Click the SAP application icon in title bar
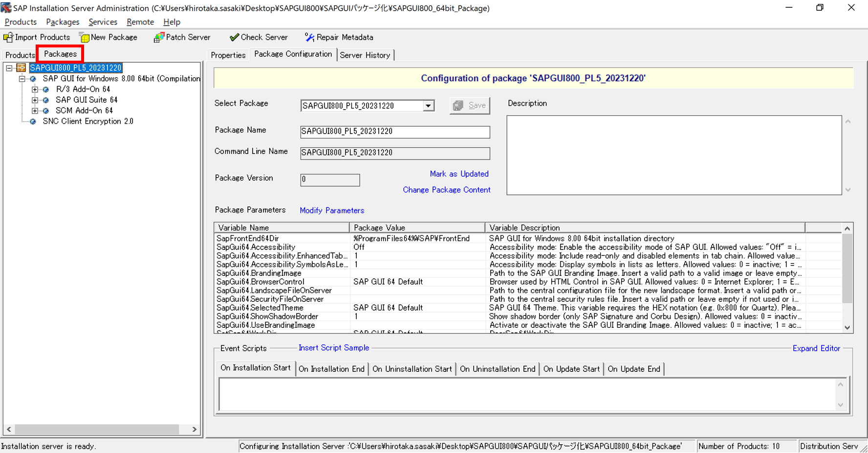This screenshot has width=868, height=453. 6,8
